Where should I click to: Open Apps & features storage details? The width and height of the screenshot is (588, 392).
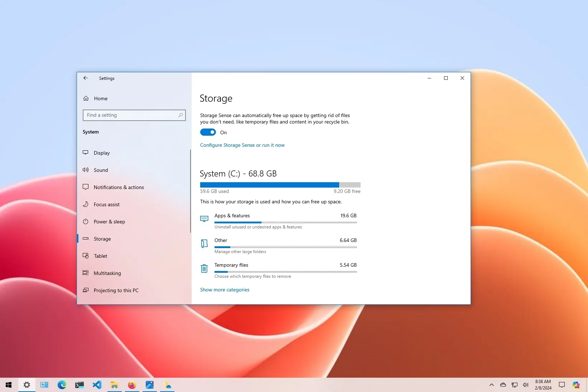tap(279, 221)
